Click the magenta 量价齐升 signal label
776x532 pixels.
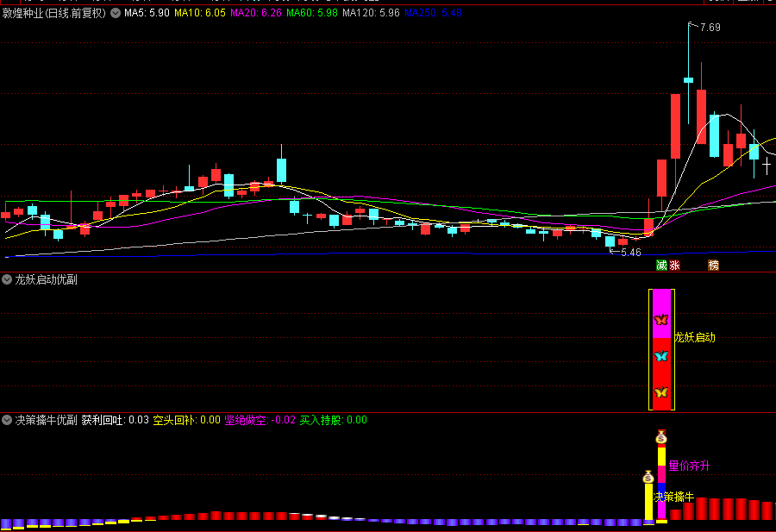pyautogui.click(x=690, y=466)
